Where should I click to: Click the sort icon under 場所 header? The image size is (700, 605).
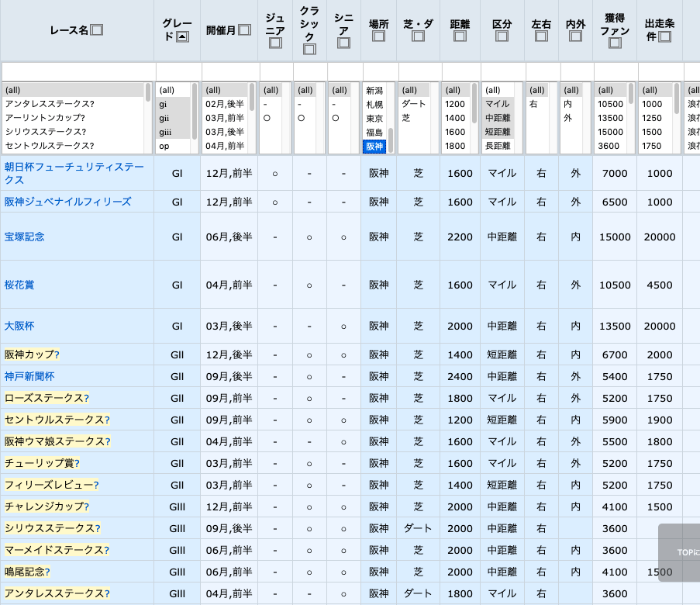tap(378, 36)
